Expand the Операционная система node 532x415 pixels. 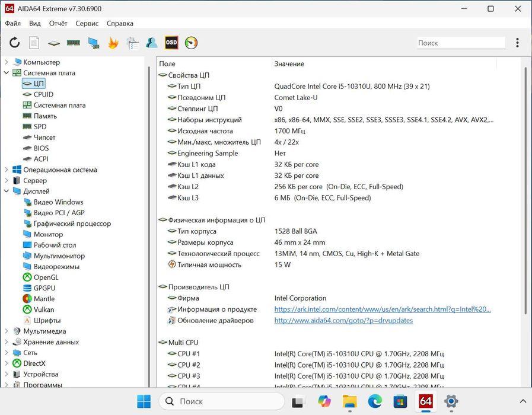coord(6,170)
